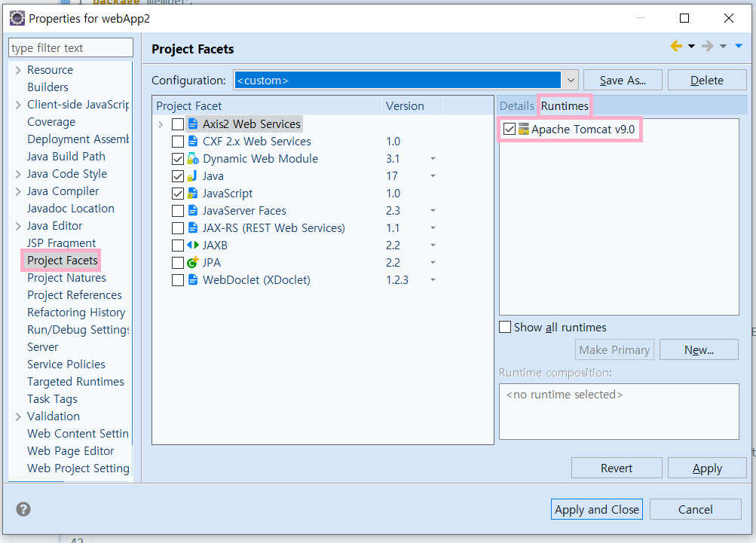Click the JPA facet icon

pos(193,263)
